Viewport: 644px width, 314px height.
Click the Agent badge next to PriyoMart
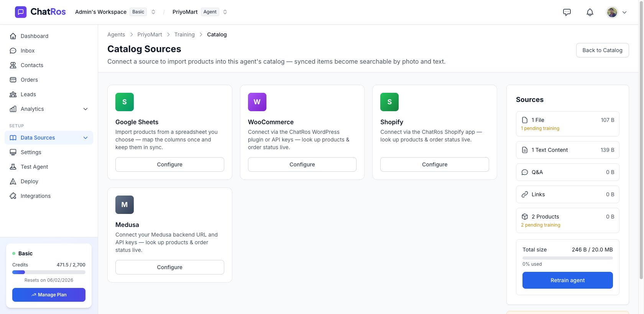(x=210, y=12)
